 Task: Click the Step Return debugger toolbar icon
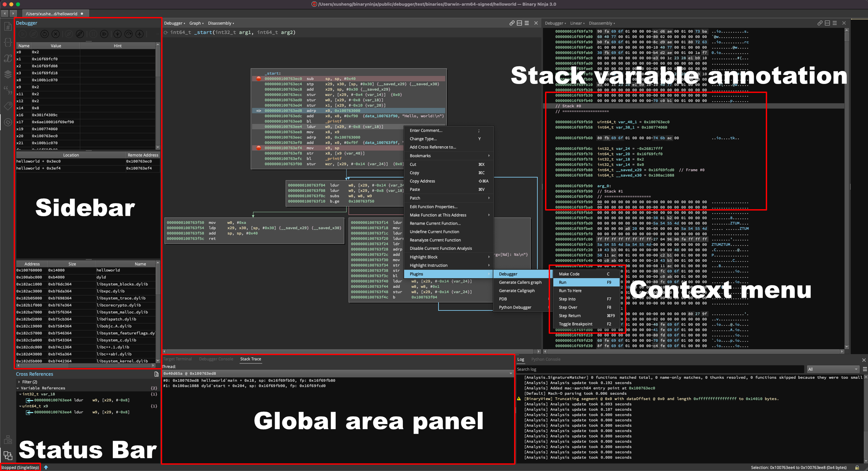(140, 34)
